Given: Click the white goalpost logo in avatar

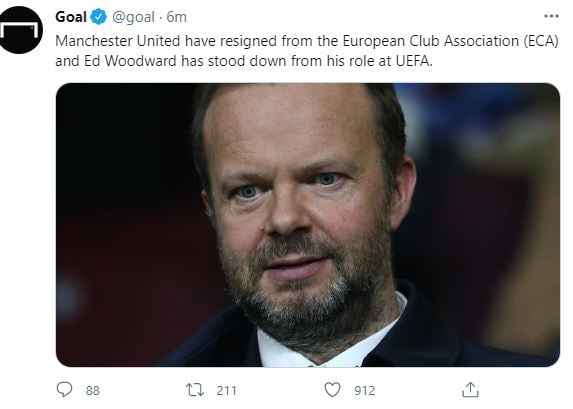Looking at the screenshot, I should pyautogui.click(x=20, y=30).
